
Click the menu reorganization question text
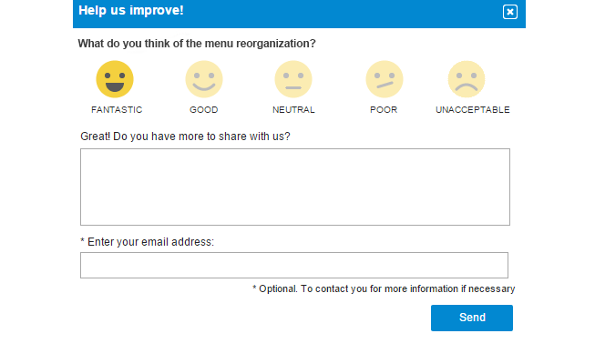197,43
